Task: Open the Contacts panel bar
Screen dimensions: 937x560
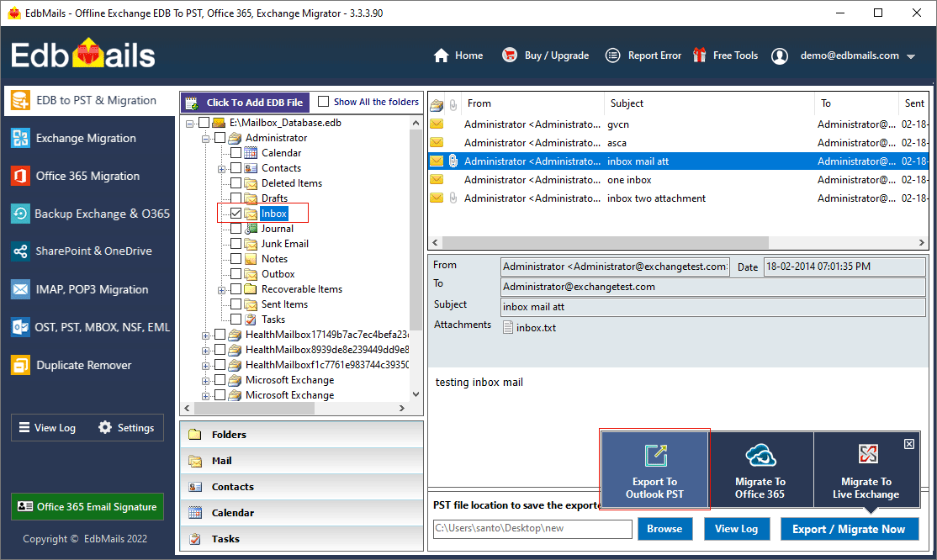Action: point(302,487)
